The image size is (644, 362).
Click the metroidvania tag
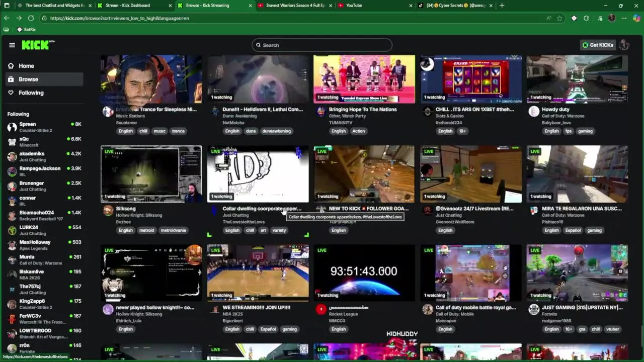click(173, 230)
